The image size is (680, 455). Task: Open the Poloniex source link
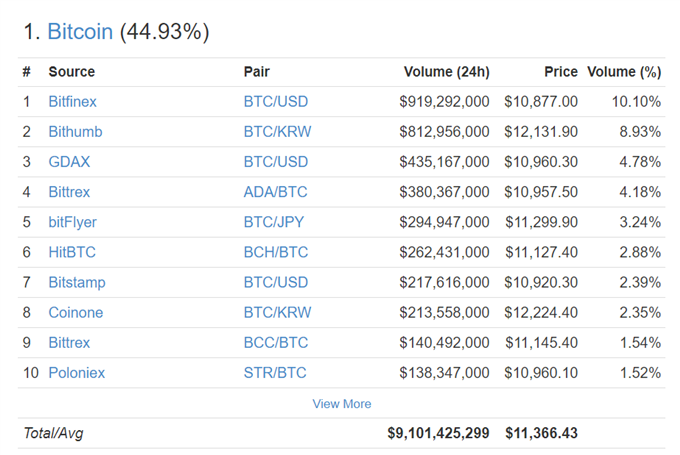pos(77,373)
